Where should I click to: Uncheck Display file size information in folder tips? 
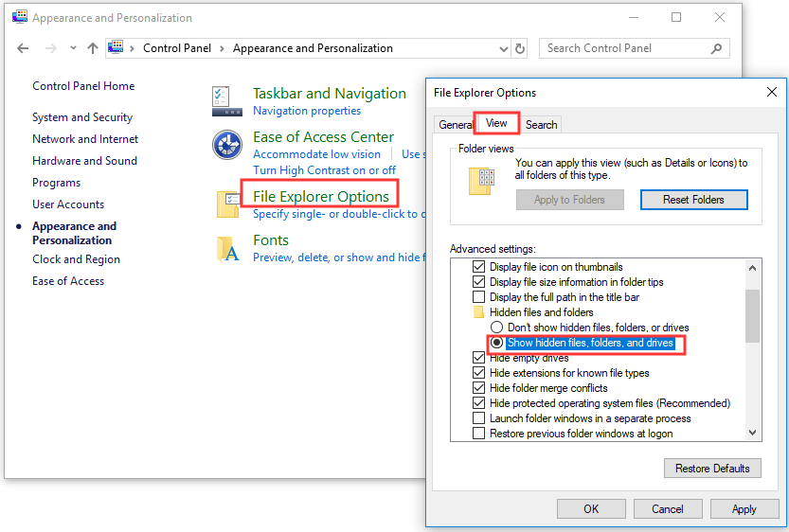coord(479,281)
